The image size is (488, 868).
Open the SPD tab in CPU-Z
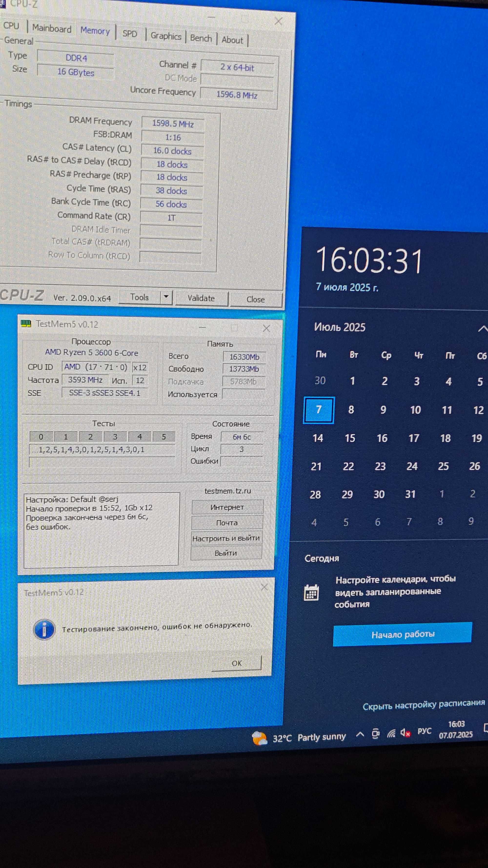(130, 34)
